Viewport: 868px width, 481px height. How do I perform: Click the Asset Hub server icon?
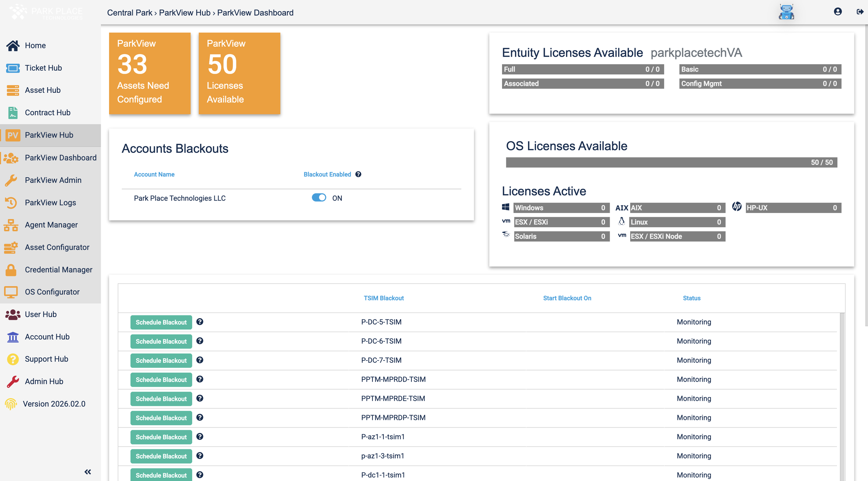point(13,90)
